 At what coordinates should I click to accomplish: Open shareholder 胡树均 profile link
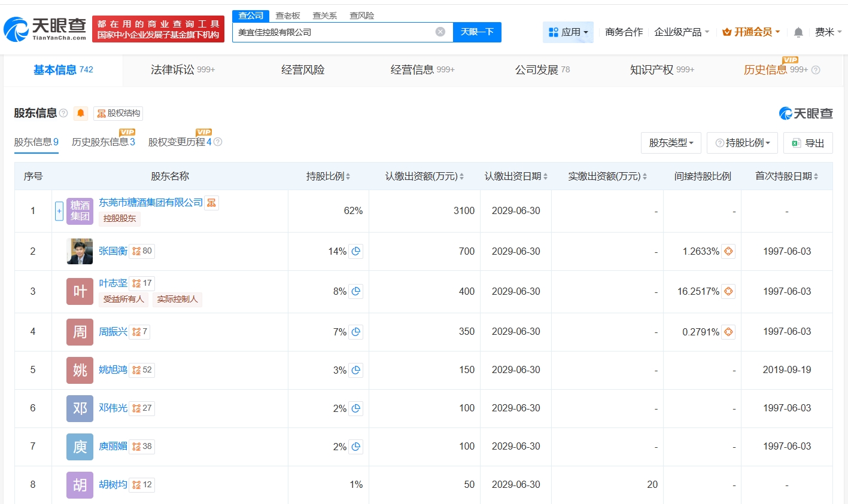(x=113, y=485)
